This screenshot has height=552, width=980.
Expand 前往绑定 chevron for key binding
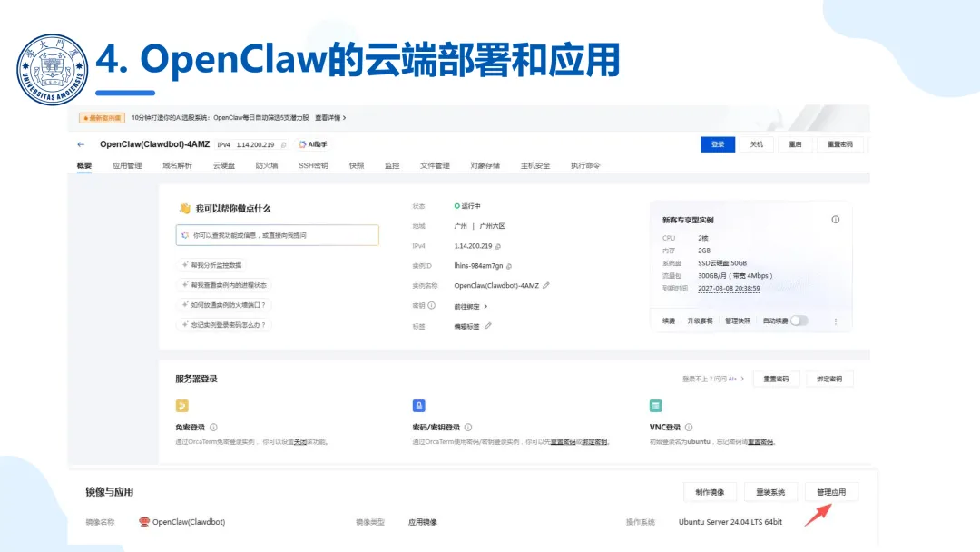(485, 306)
